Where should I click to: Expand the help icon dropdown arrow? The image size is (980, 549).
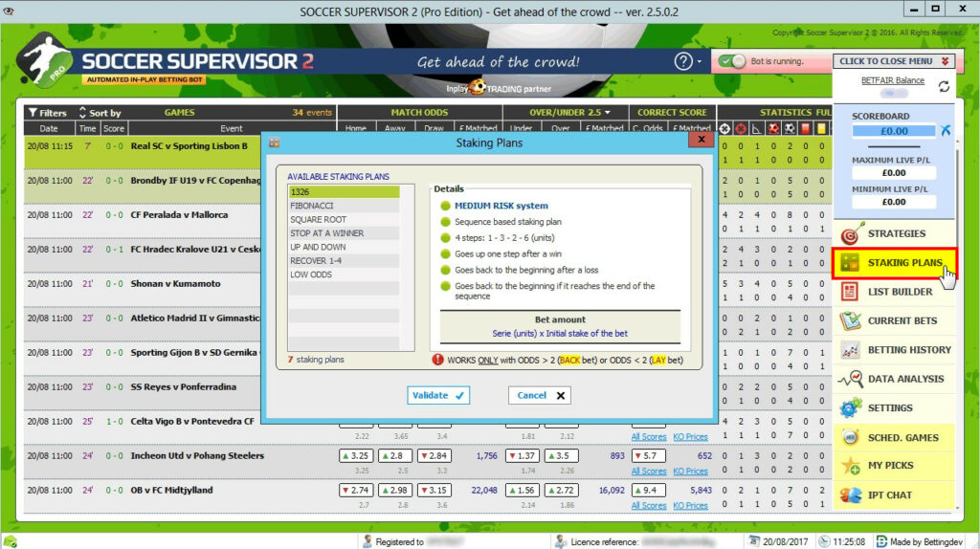pyautogui.click(x=699, y=62)
